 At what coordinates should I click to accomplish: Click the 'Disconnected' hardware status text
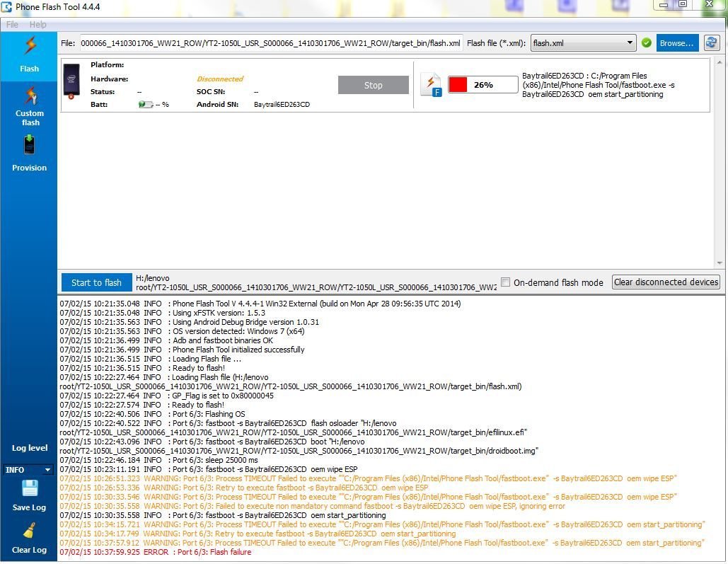point(220,79)
